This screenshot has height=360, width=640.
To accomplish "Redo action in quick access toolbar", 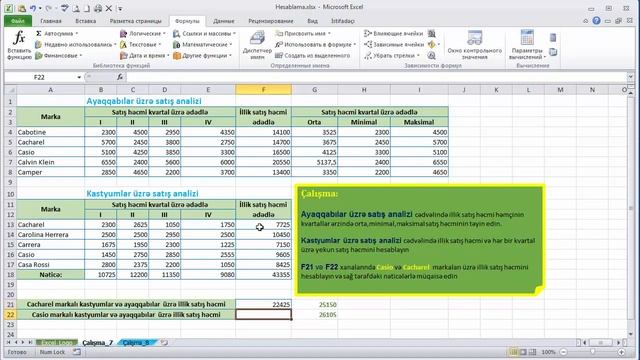I will pos(49,8).
